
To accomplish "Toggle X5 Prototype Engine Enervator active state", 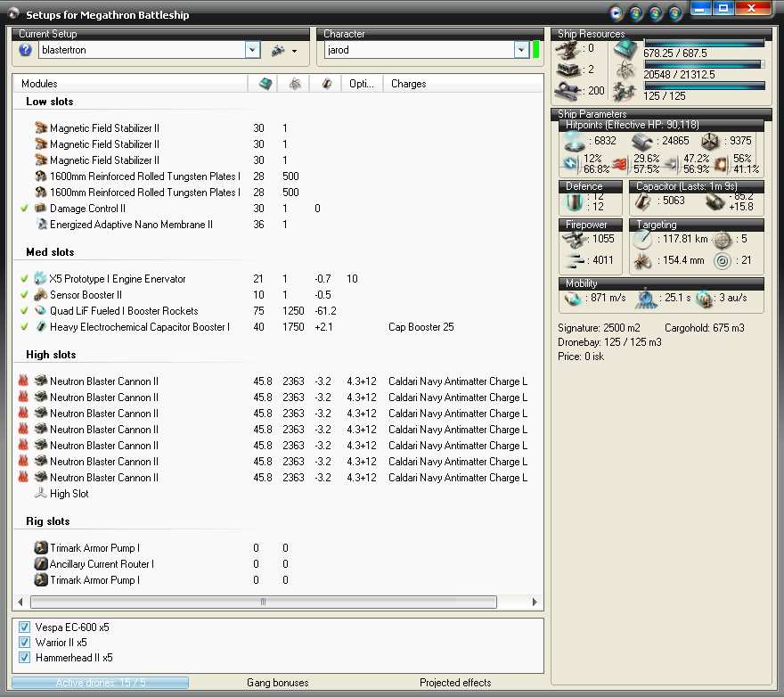I will [x=24, y=279].
